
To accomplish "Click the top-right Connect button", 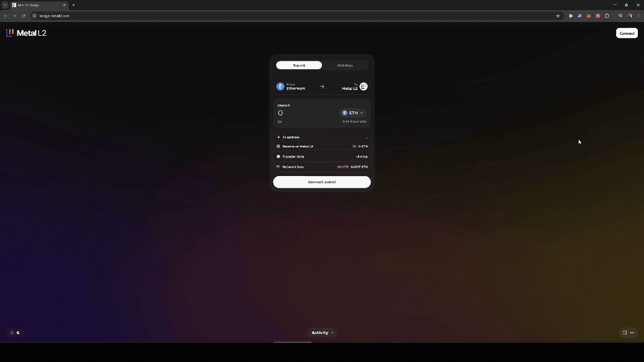I will [627, 34].
